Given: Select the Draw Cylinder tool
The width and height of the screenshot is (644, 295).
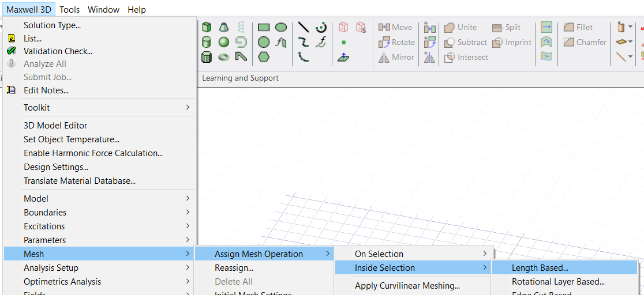Looking at the screenshot, I should (x=207, y=42).
